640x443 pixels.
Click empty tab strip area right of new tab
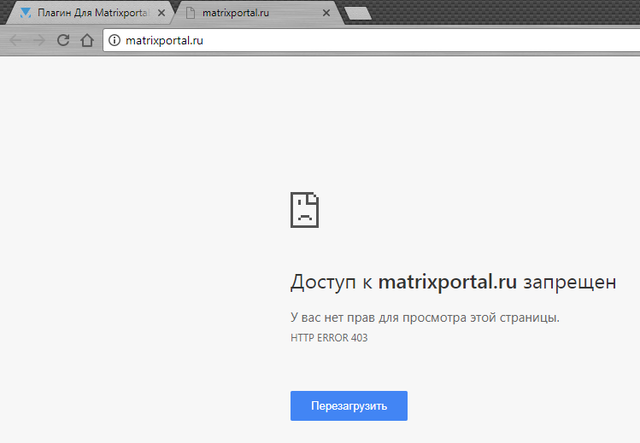[x=500, y=13]
